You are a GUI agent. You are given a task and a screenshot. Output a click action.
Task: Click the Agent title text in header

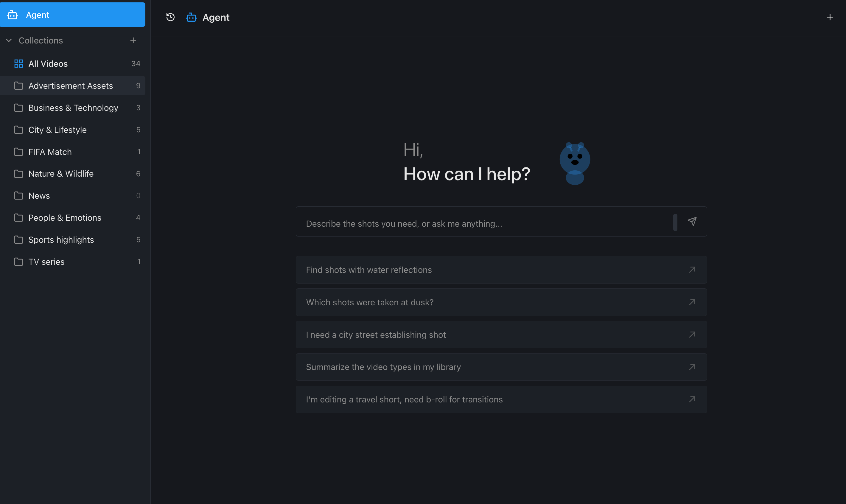tap(216, 17)
